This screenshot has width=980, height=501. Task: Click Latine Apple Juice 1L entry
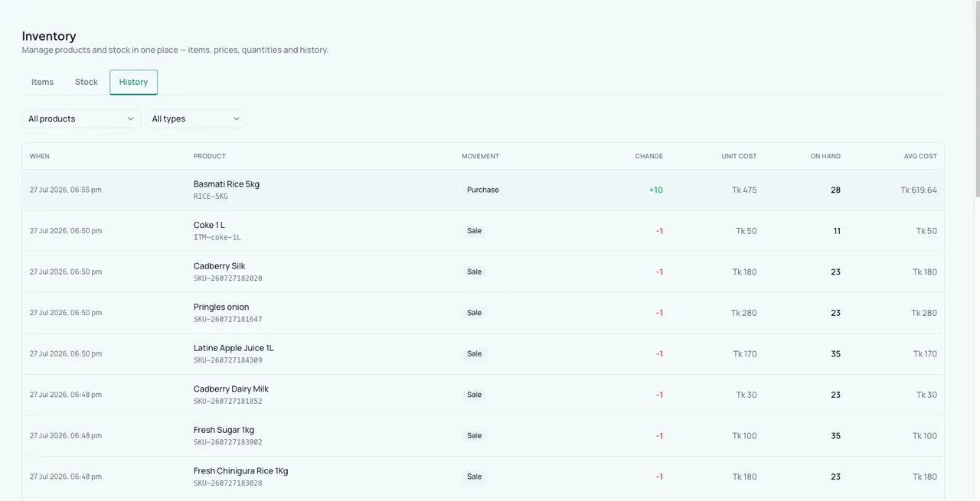coord(234,348)
